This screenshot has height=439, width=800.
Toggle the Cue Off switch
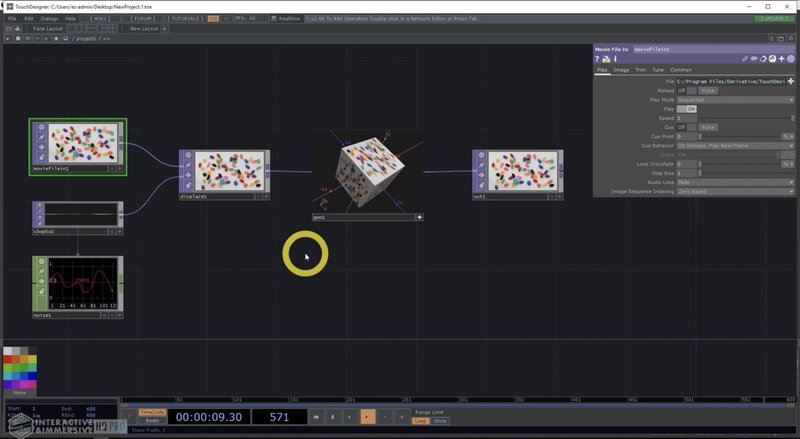[x=686, y=128]
